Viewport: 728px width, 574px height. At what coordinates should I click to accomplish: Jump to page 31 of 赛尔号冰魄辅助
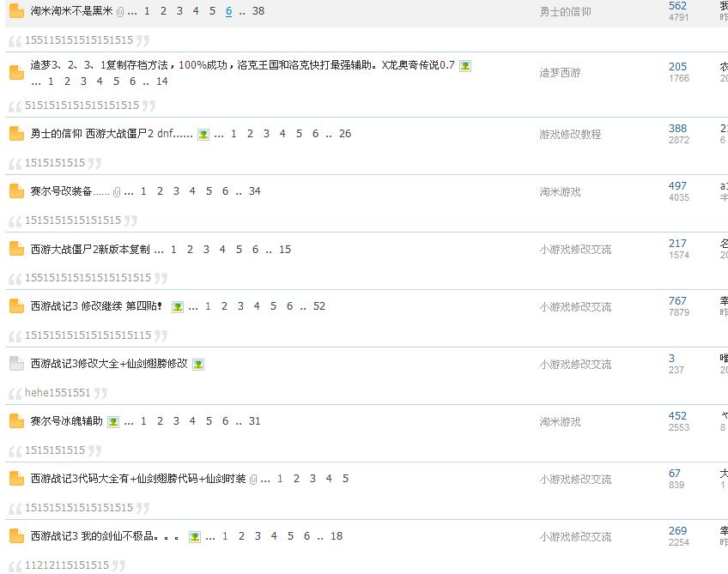click(x=254, y=421)
